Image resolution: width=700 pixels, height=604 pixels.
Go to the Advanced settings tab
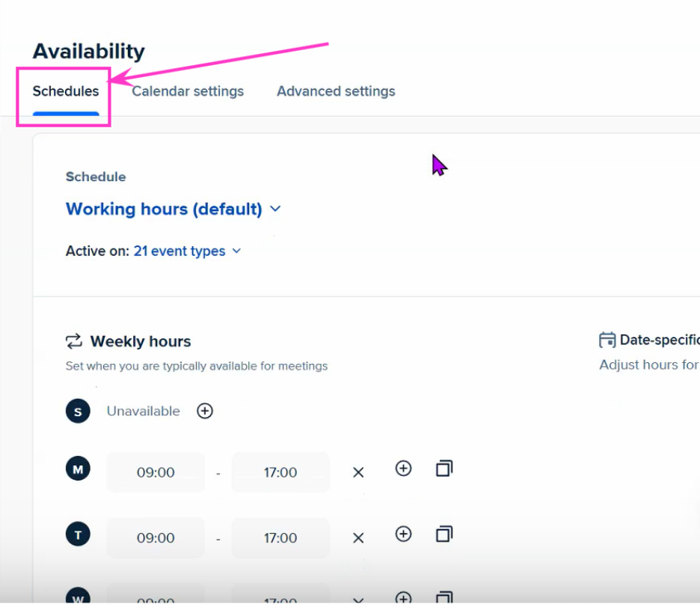pos(336,91)
